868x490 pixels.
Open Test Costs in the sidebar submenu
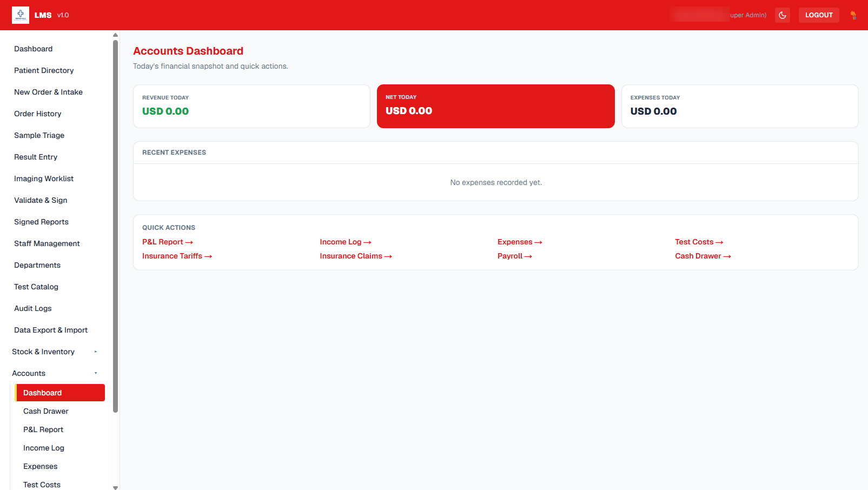tap(42, 485)
